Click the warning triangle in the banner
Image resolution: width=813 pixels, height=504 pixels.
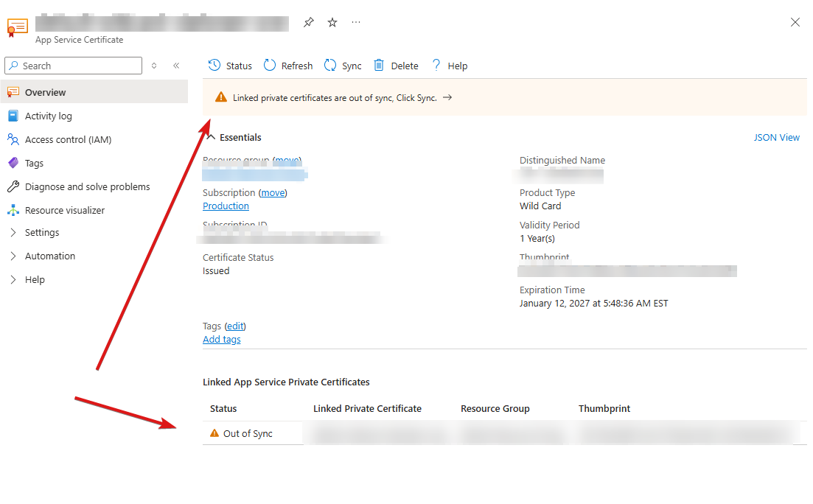(221, 97)
